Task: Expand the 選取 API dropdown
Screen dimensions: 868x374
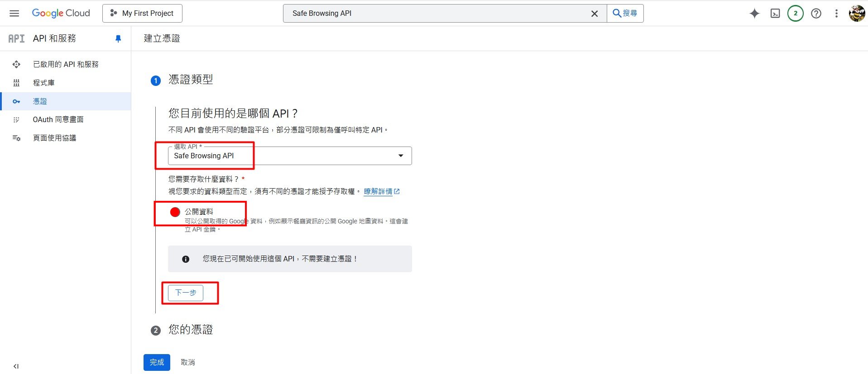Action: [x=400, y=156]
